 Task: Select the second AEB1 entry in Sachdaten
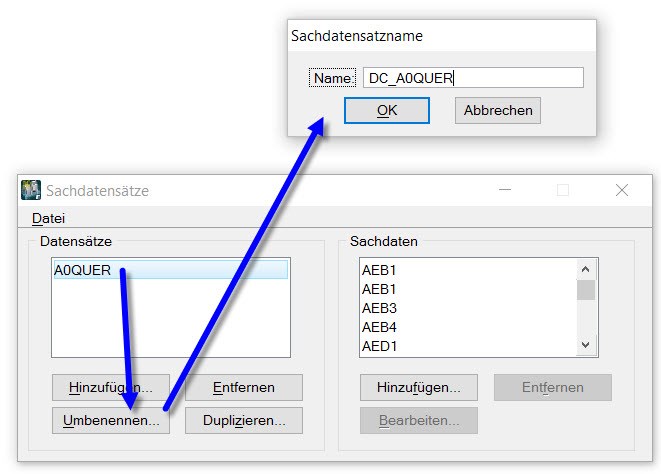click(x=468, y=289)
